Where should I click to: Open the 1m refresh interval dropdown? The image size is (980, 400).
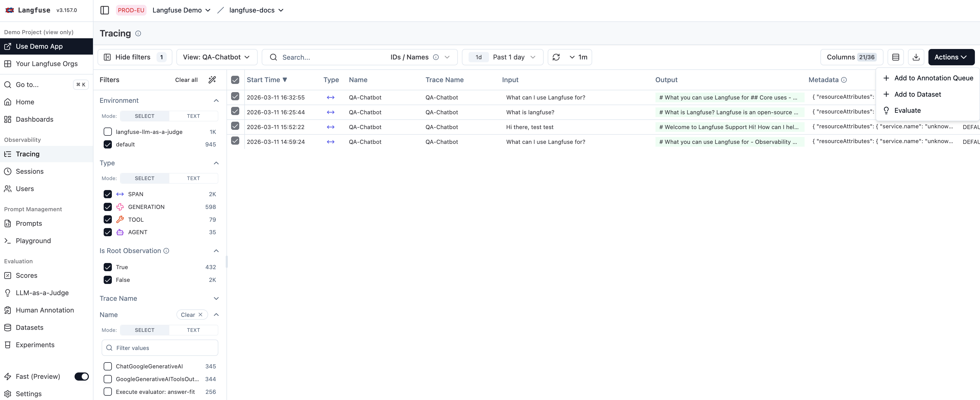[578, 57]
